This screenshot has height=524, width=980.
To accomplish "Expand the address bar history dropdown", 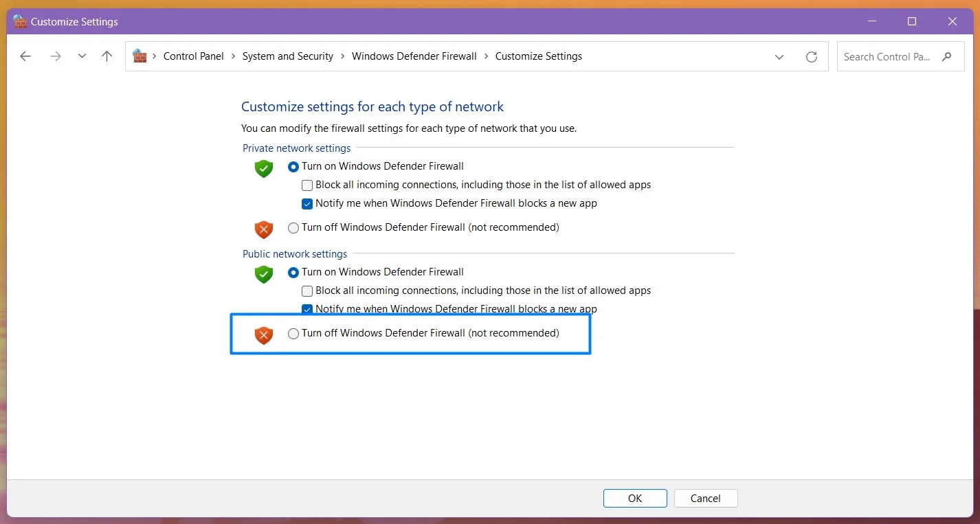I will coord(779,57).
